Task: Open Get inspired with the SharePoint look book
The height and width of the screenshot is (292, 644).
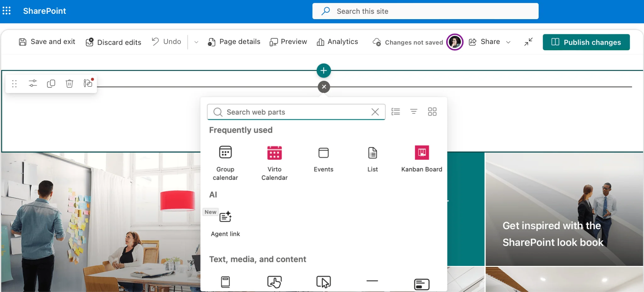Action: 564,209
